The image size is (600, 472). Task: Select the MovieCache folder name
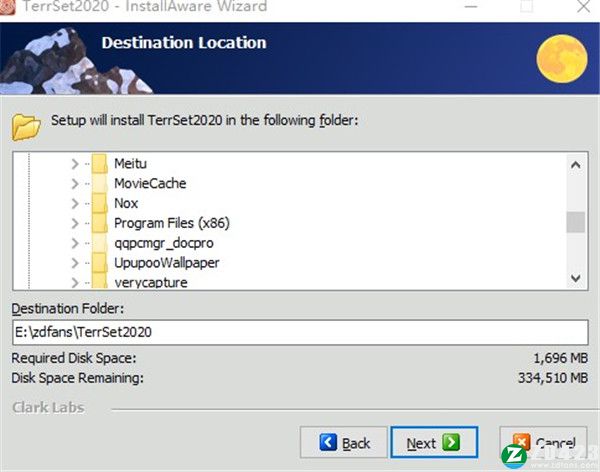point(150,184)
